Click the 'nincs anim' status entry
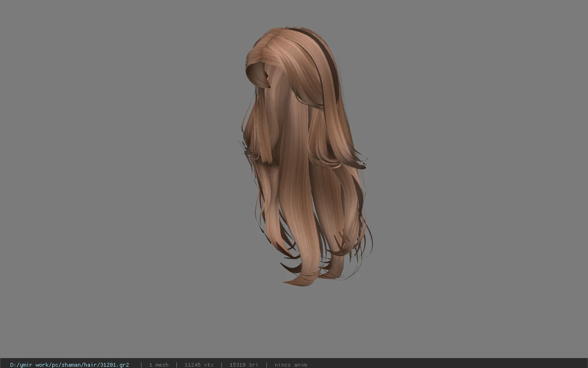588x368 pixels. pyautogui.click(x=291, y=365)
